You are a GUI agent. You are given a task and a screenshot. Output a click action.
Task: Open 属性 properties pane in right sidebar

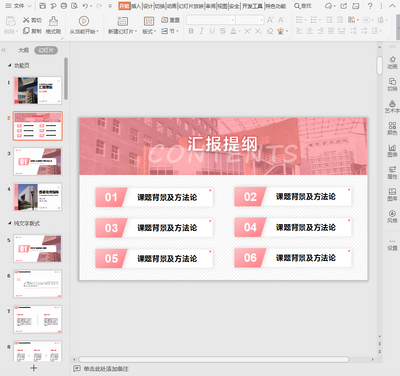click(392, 172)
